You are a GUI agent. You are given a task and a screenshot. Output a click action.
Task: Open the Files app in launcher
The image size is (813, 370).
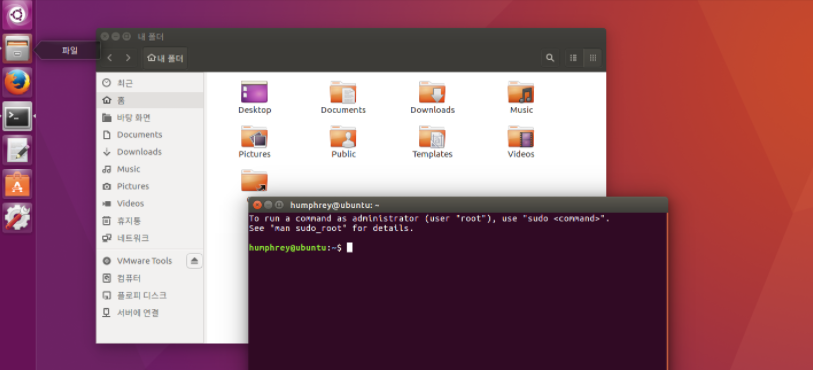point(18,49)
